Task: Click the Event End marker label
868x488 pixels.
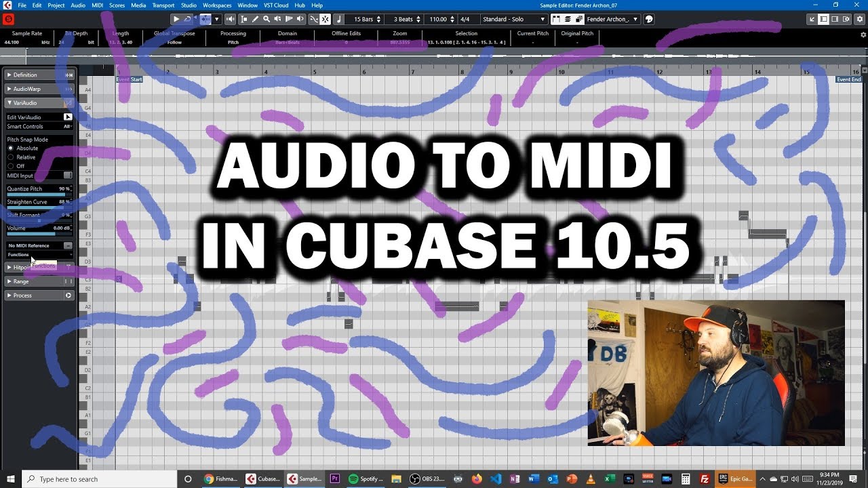Action: (x=848, y=79)
